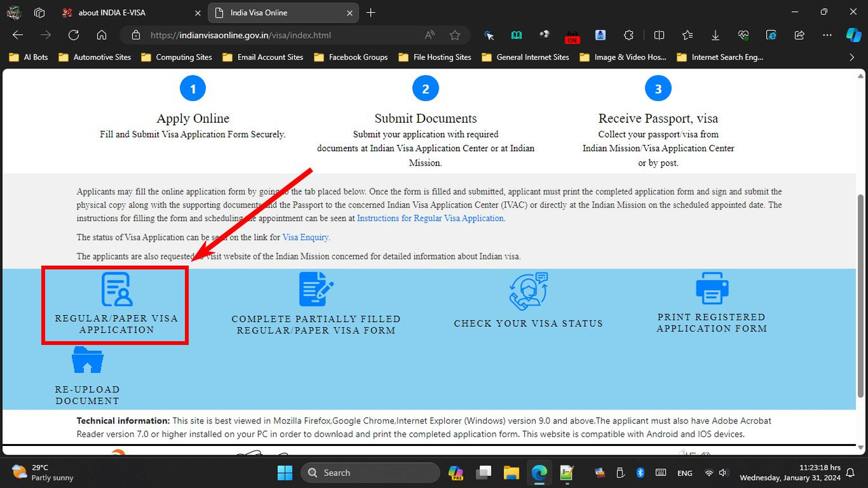This screenshot has height=488, width=868.
Task: Click RE-UPLOAD DOCUMENT label
Action: 87,395
